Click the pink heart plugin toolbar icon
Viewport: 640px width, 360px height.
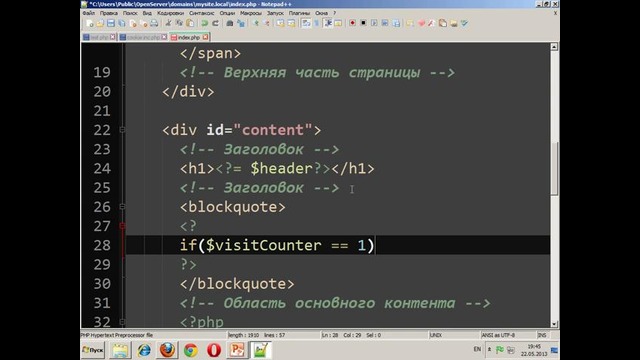pos(422,23)
